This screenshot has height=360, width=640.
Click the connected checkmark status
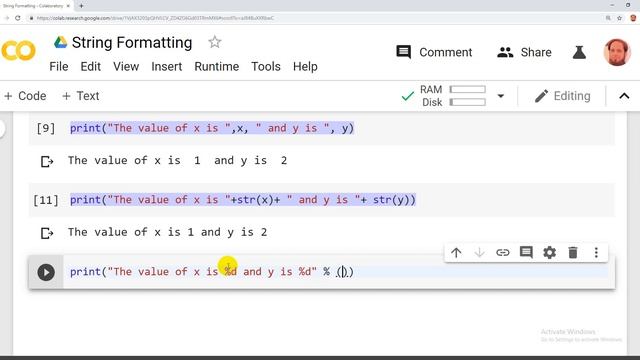click(407, 96)
